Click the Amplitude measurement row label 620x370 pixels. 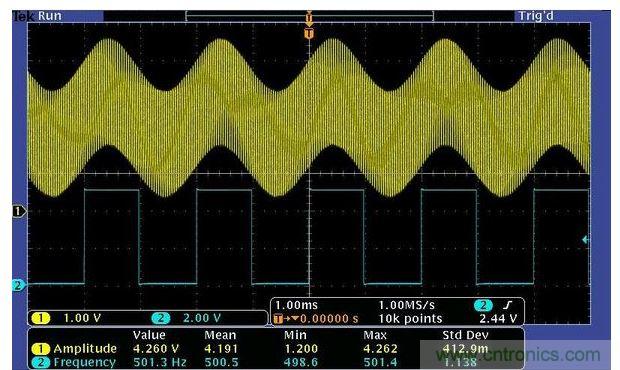(x=85, y=349)
